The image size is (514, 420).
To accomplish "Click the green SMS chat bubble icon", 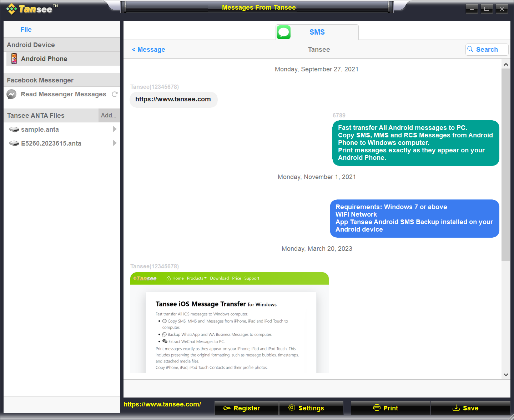I will click(x=283, y=32).
